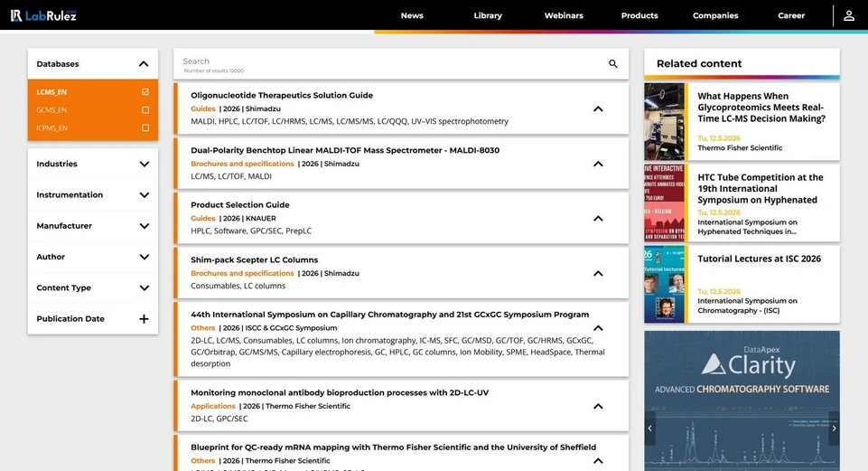
Task: Click the Thermo Fisher Scientific label under Glycoproteomics article
Action: 740,148
